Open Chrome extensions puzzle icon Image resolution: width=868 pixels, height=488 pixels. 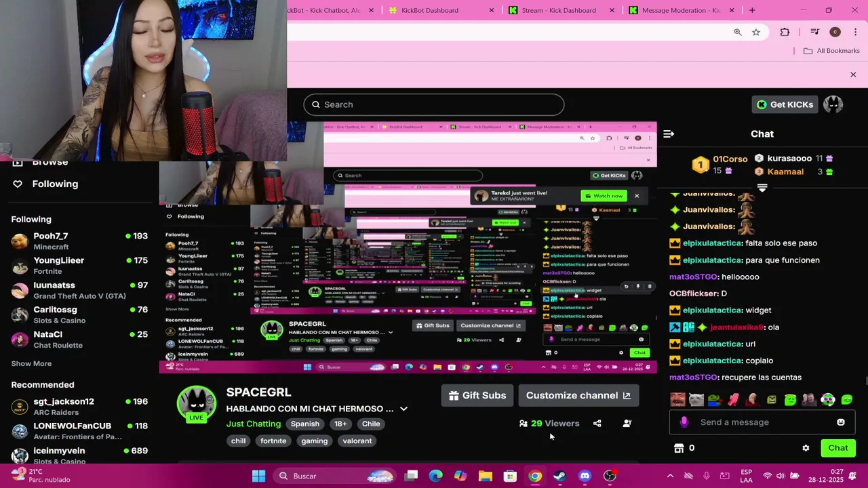(x=785, y=32)
